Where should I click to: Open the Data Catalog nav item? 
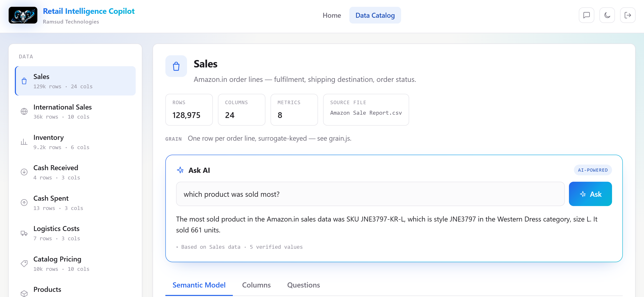(x=375, y=15)
